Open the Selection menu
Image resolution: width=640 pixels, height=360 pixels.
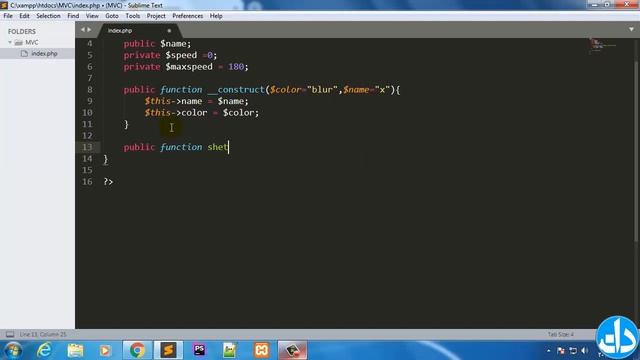[48, 16]
